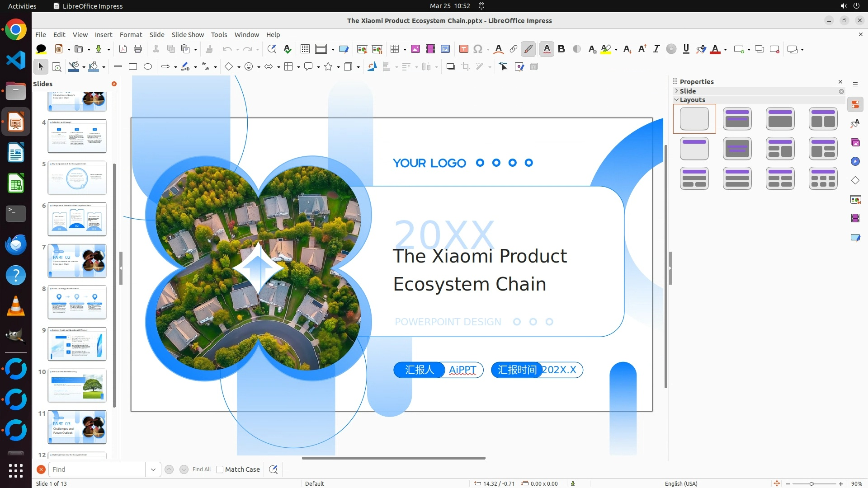Click the Insert Text Box icon
Image resolution: width=868 pixels, height=488 pixels.
[463, 49]
